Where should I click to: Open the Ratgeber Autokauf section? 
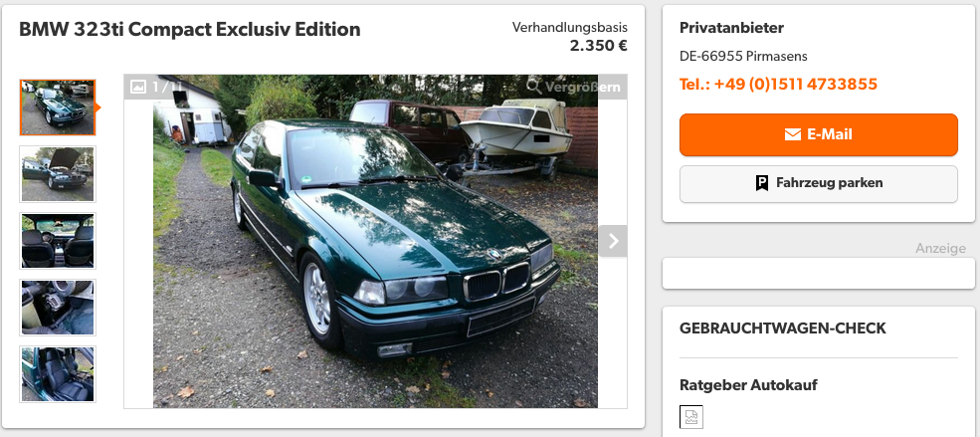(748, 385)
